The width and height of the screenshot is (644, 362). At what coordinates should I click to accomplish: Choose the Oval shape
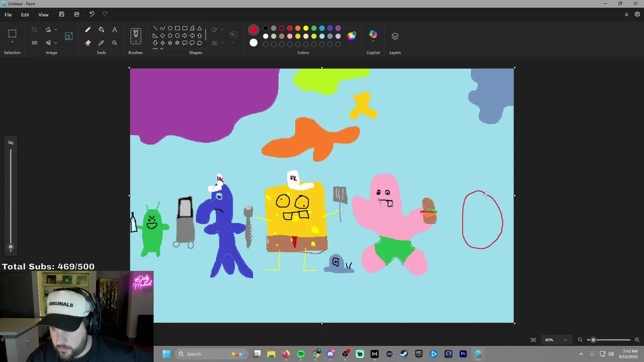tap(170, 28)
